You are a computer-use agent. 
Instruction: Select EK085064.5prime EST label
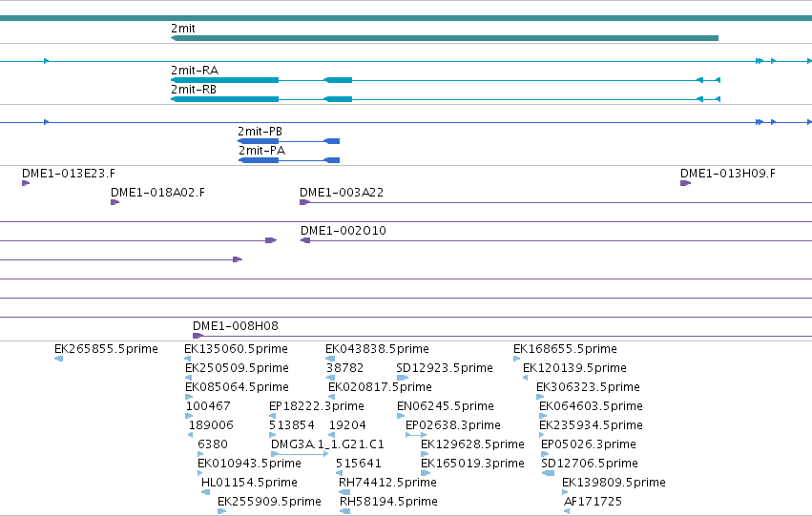tap(238, 387)
